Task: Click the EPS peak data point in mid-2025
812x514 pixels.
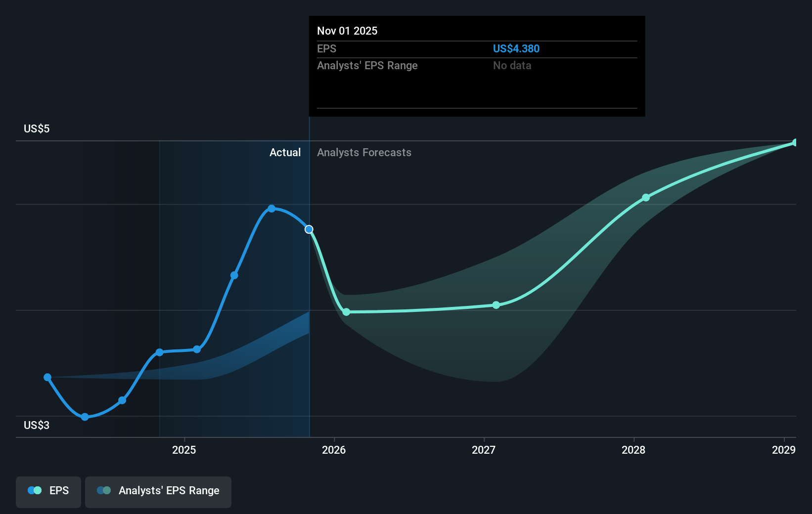Action: pyautogui.click(x=271, y=209)
